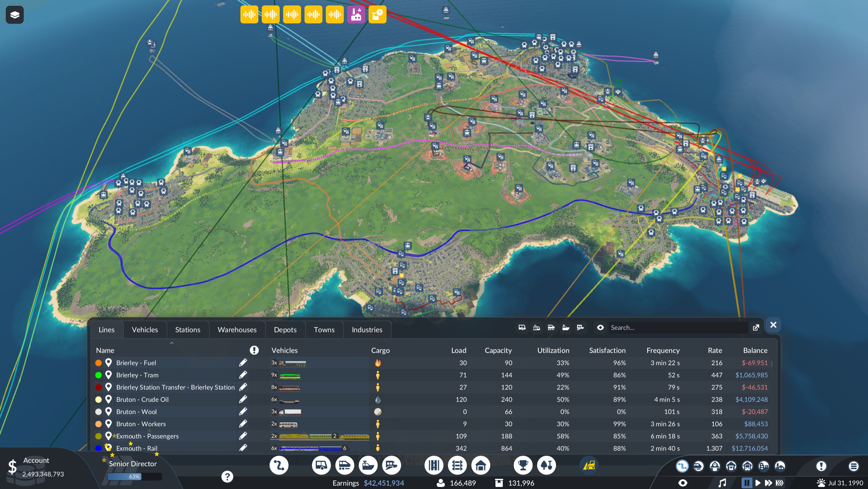868x489 pixels.
Task: Filter lines list by road vehicles
Action: 522,328
